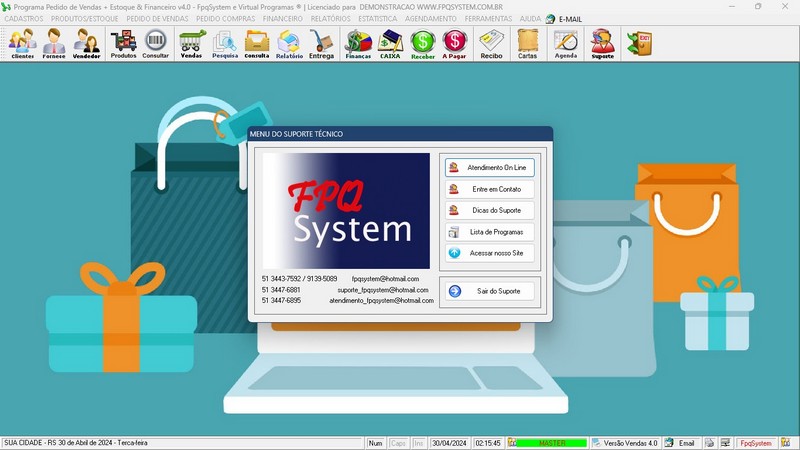Screen dimensions: 800x450
Task: Open the Clientes toolbar icon
Action: (x=22, y=44)
